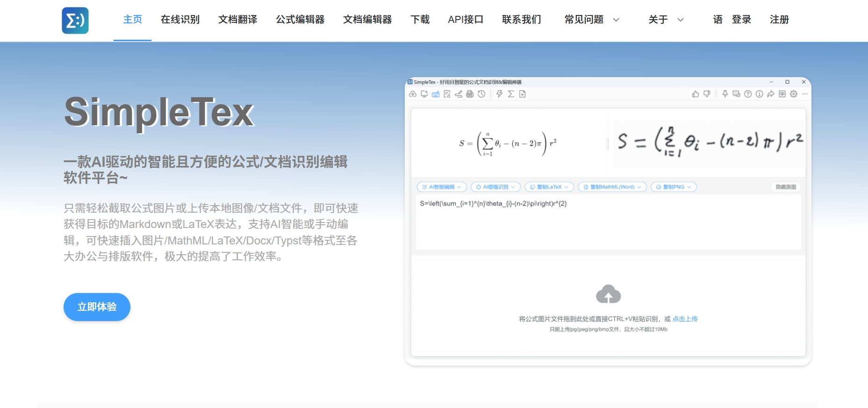Click the feedback chat bubbles icon
This screenshot has width=868, height=408.
tap(736, 94)
